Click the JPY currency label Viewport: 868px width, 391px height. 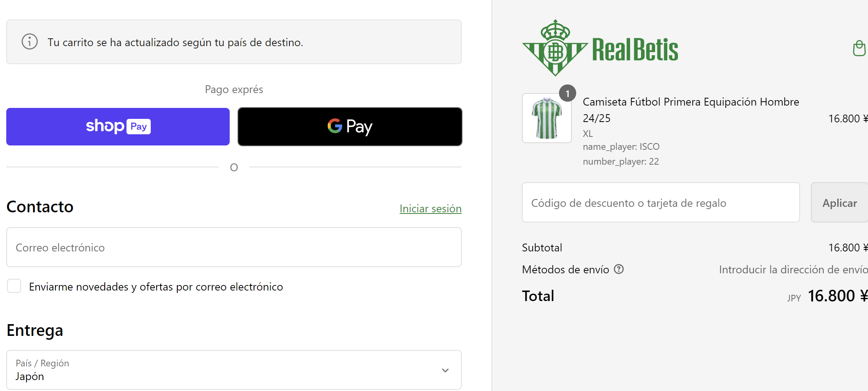(794, 298)
